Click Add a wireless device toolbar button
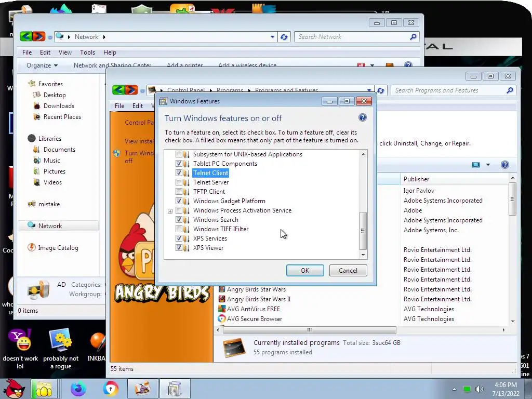Viewport: 532px width, 399px height. 247,65
